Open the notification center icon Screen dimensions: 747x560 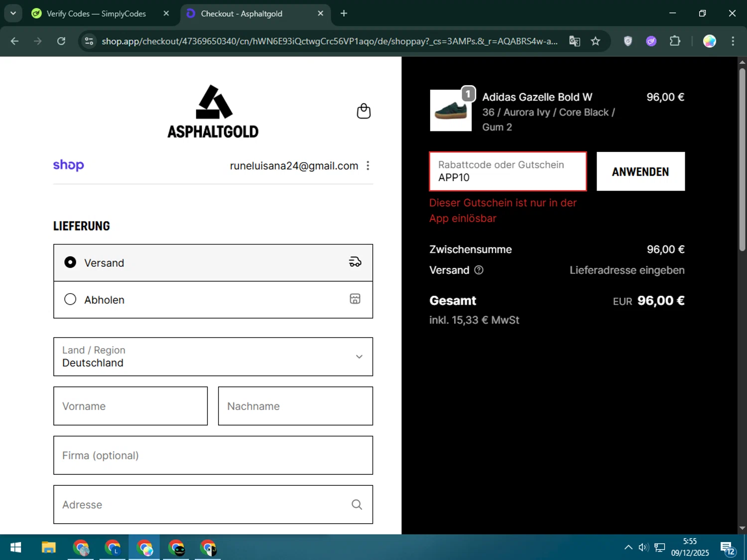[x=728, y=549]
